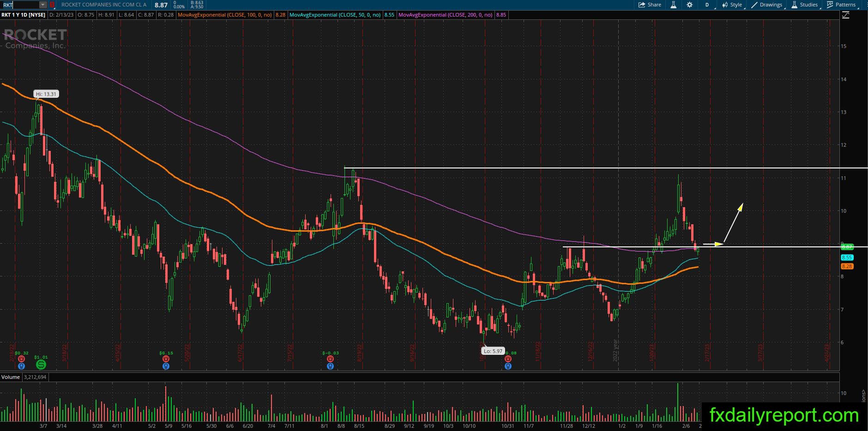This screenshot has height=431, width=868.
Task: Click the candlestick Style icon
Action: (x=724, y=5)
